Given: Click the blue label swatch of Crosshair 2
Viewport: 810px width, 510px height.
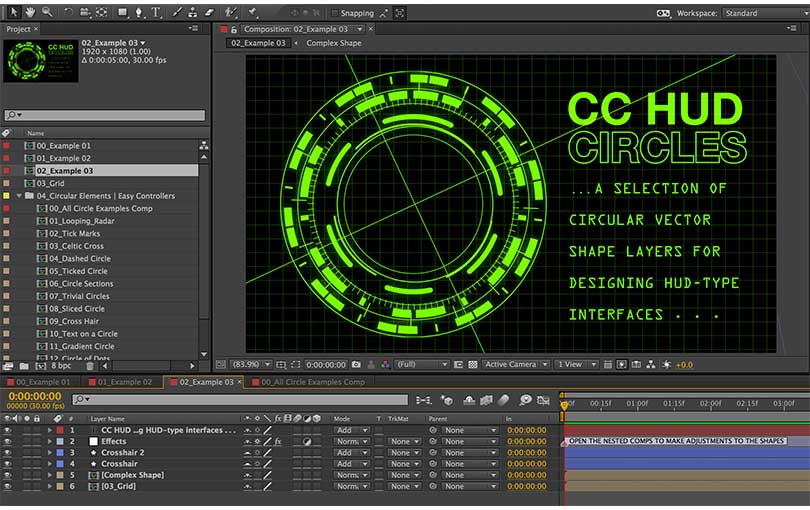Looking at the screenshot, I should coord(60,453).
